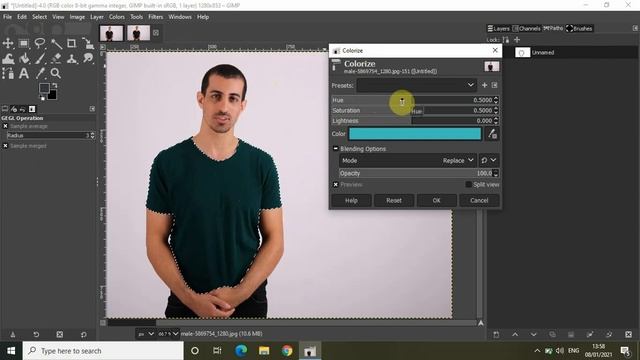Toggle the Sample merged checkbox

pyautogui.click(x=5, y=146)
